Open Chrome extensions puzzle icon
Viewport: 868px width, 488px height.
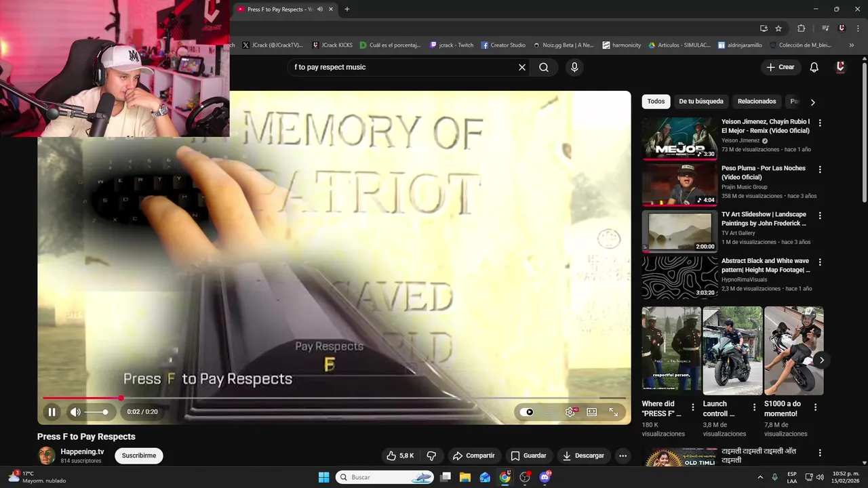tap(801, 28)
